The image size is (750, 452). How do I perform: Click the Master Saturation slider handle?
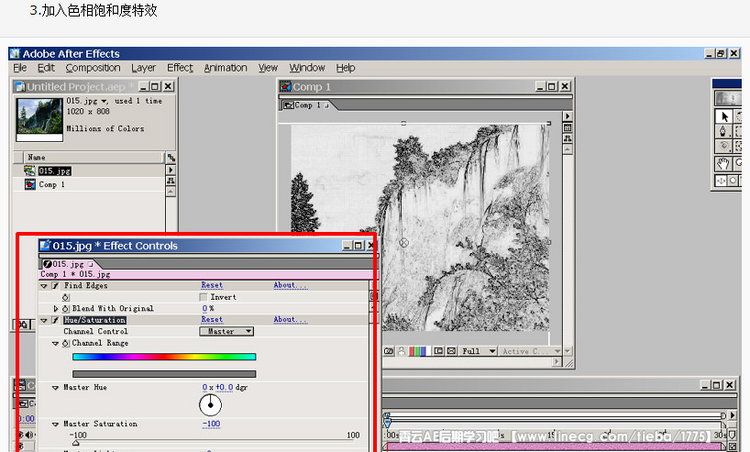tap(75, 442)
